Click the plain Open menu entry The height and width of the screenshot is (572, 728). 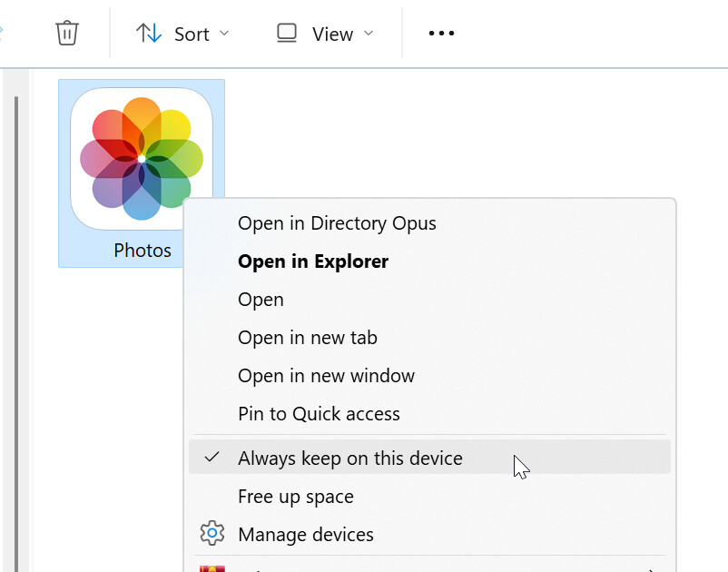click(261, 300)
